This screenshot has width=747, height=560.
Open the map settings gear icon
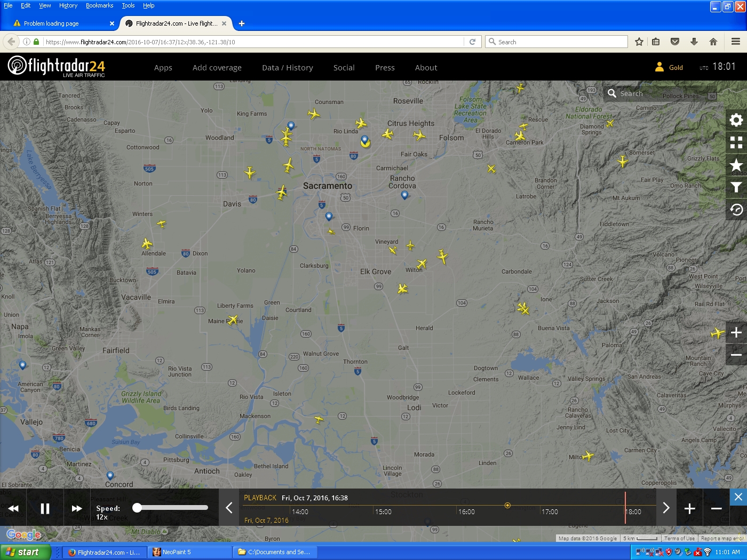click(736, 120)
